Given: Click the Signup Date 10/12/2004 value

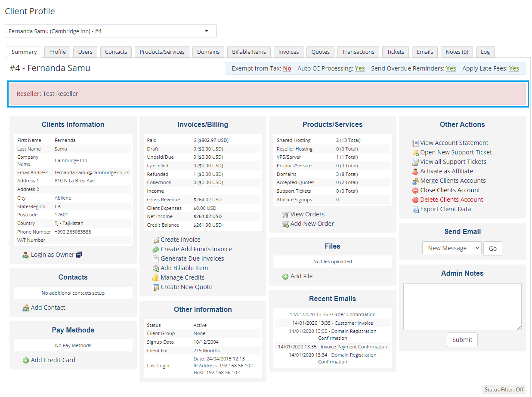Looking at the screenshot, I should 206,342.
